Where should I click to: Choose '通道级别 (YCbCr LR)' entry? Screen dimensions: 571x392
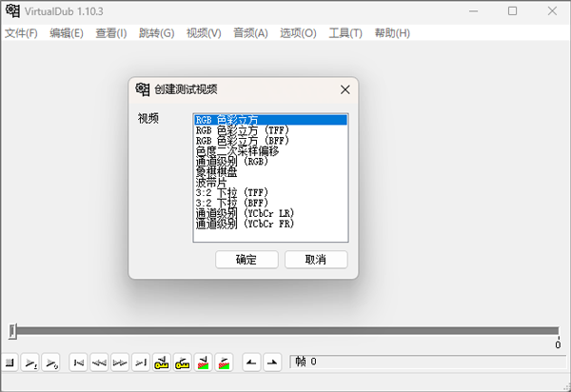pyautogui.click(x=270, y=213)
